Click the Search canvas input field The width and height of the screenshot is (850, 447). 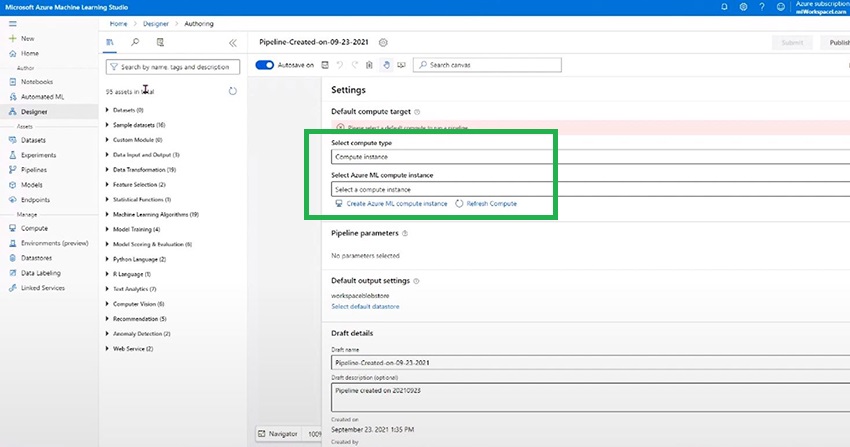(x=487, y=65)
